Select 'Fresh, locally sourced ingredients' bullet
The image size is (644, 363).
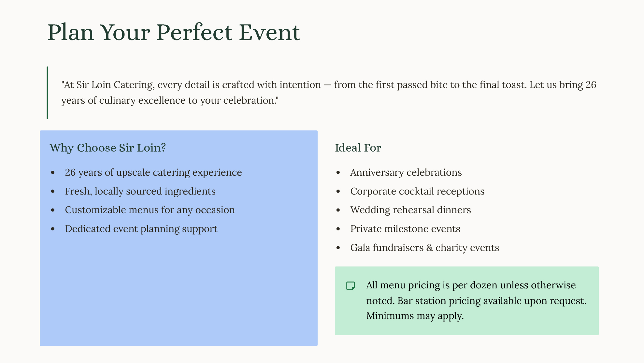click(140, 191)
